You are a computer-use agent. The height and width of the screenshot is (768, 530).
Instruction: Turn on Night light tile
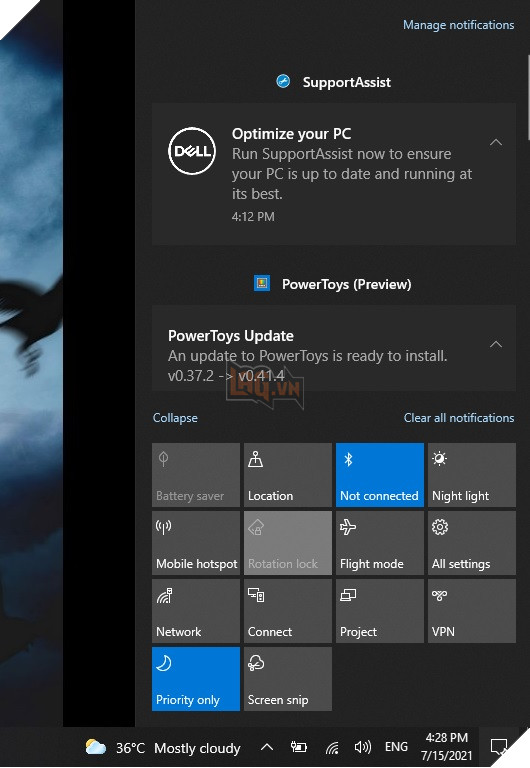point(472,475)
